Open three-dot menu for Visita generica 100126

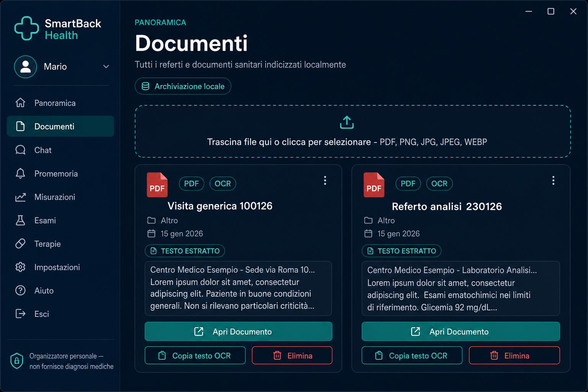pyautogui.click(x=325, y=180)
